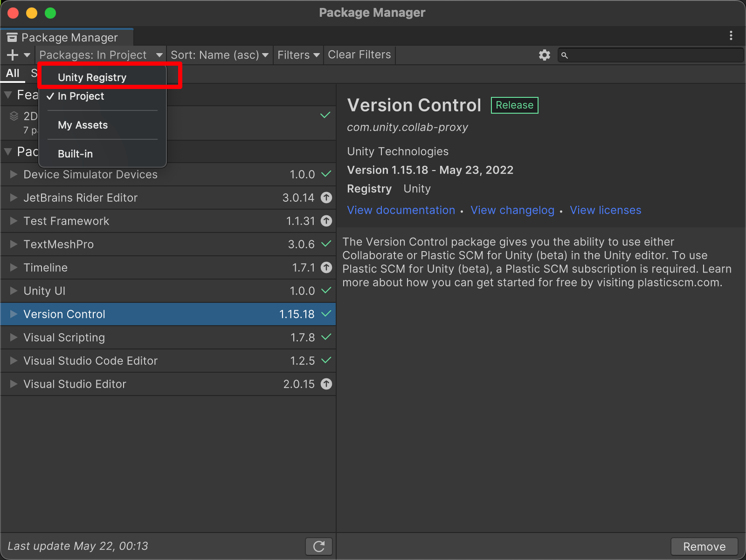The image size is (746, 560).
Task: Choose In Project from the menu
Action: pyautogui.click(x=103, y=96)
